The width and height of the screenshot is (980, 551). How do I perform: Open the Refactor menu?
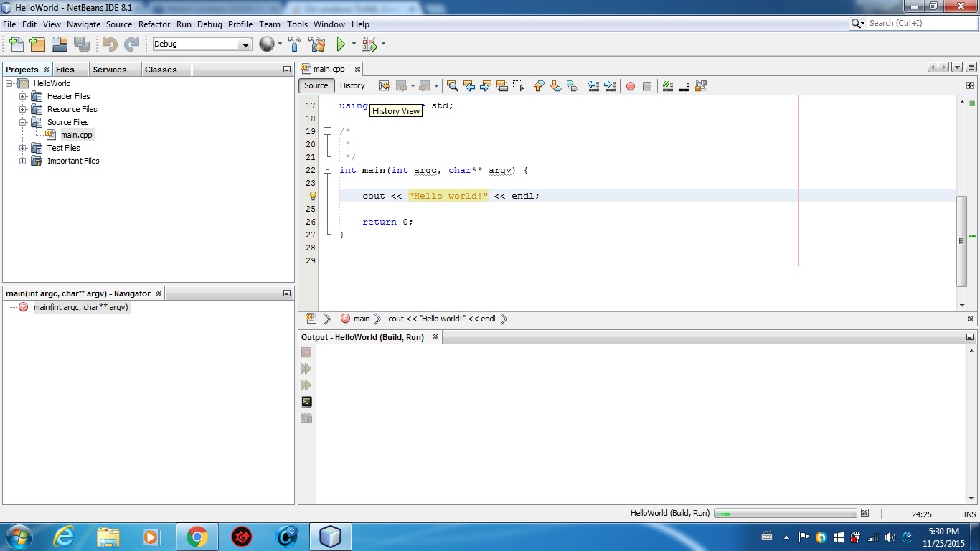pyautogui.click(x=154, y=24)
